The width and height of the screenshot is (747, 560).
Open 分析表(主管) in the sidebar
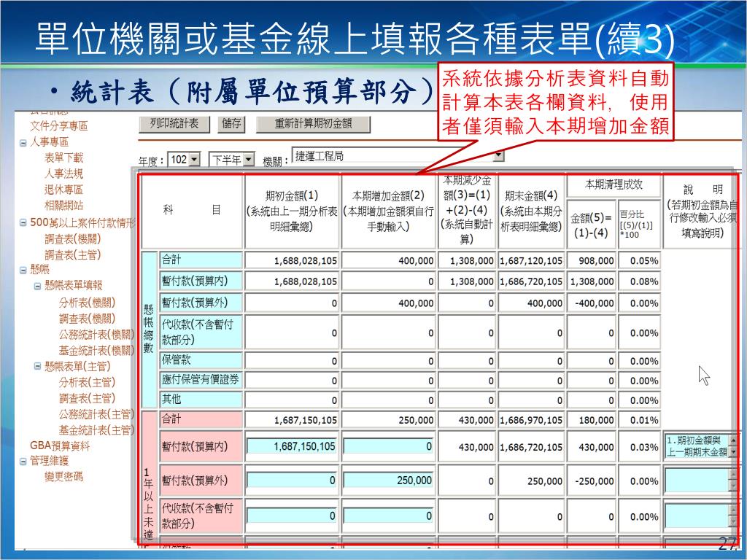87,382
